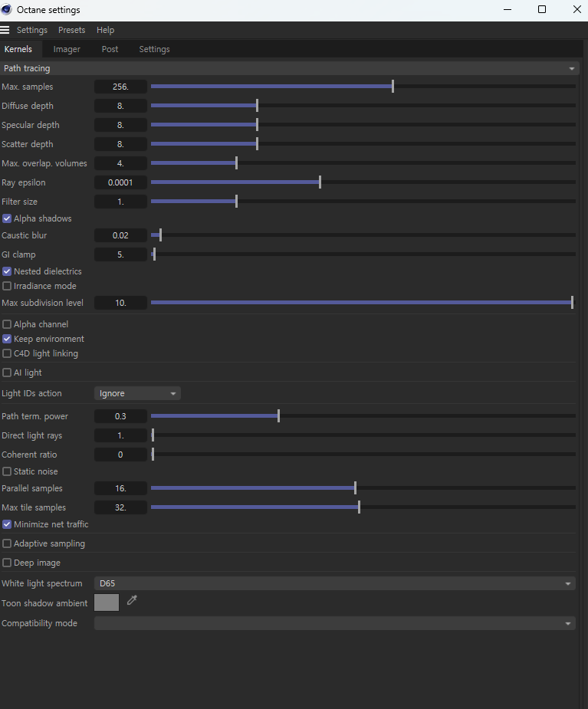Click the Direct light rays value field
Viewport: 588px width, 709px height.
(120, 435)
